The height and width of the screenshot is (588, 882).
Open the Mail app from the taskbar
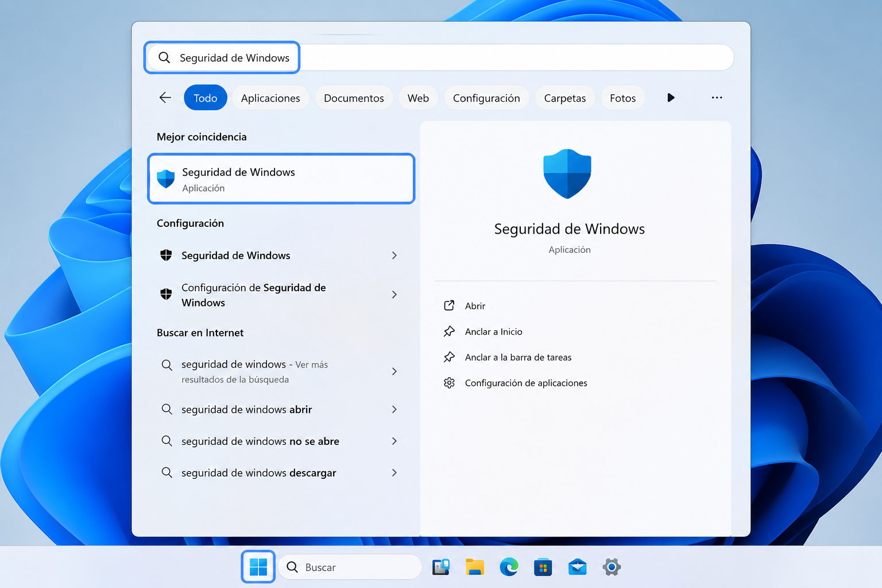click(x=577, y=567)
